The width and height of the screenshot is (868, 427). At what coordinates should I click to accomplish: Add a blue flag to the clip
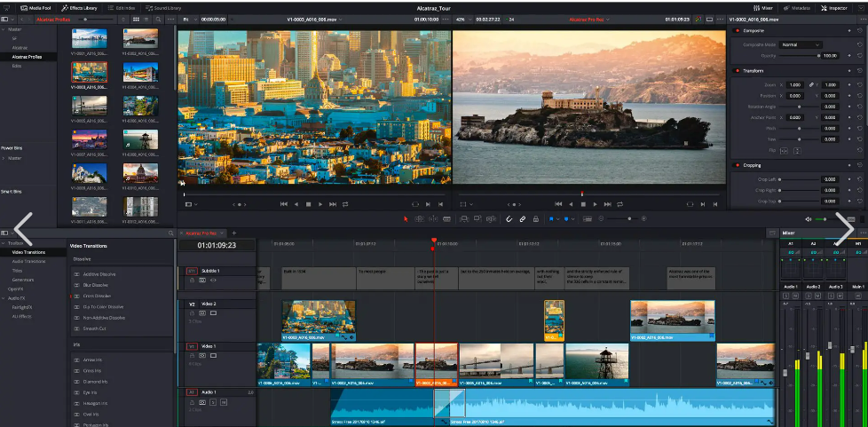coord(551,218)
